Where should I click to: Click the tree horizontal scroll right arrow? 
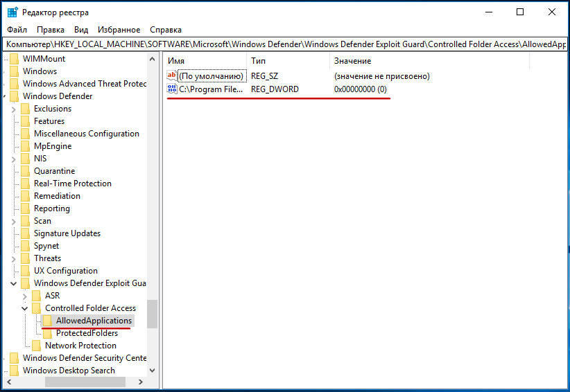pos(140,382)
